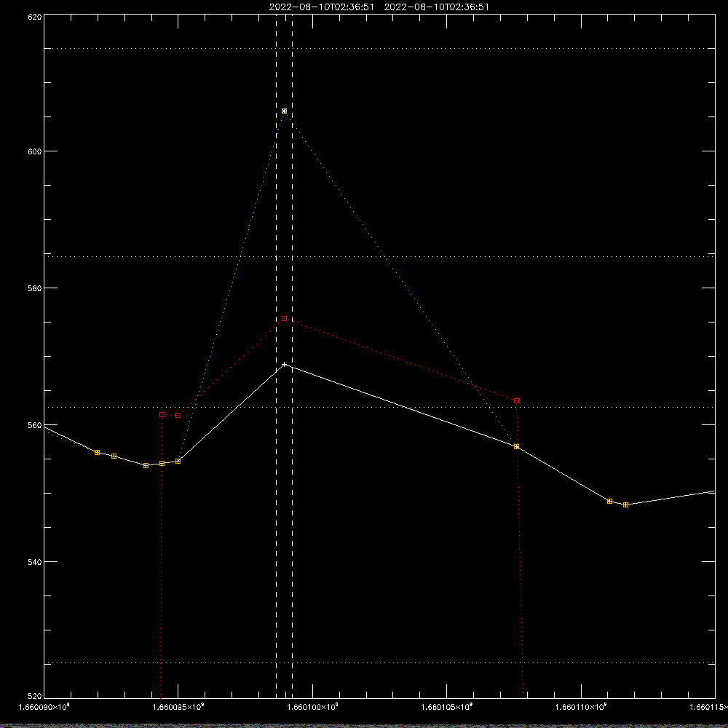Click the x-axis label 1.660090×10⁹

(x=44, y=707)
